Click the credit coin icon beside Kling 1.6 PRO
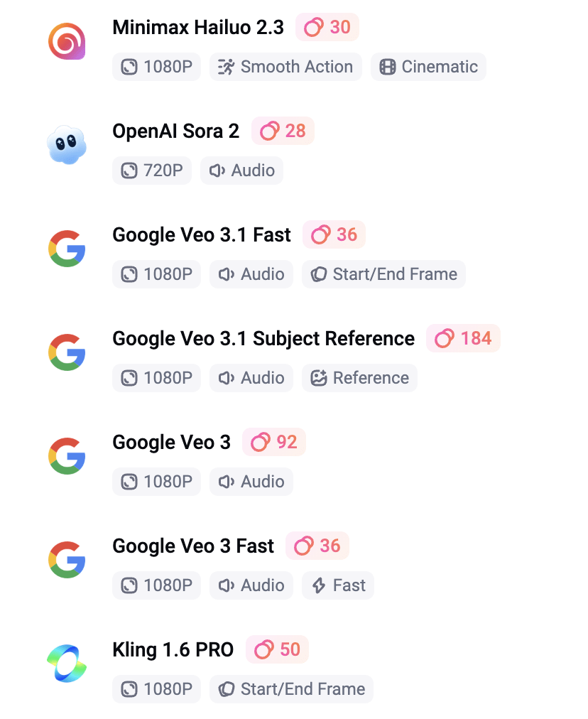The width and height of the screenshot is (588, 719). 263,650
